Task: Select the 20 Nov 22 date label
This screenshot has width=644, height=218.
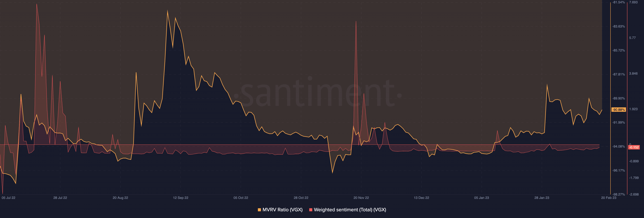Action: (x=361, y=198)
